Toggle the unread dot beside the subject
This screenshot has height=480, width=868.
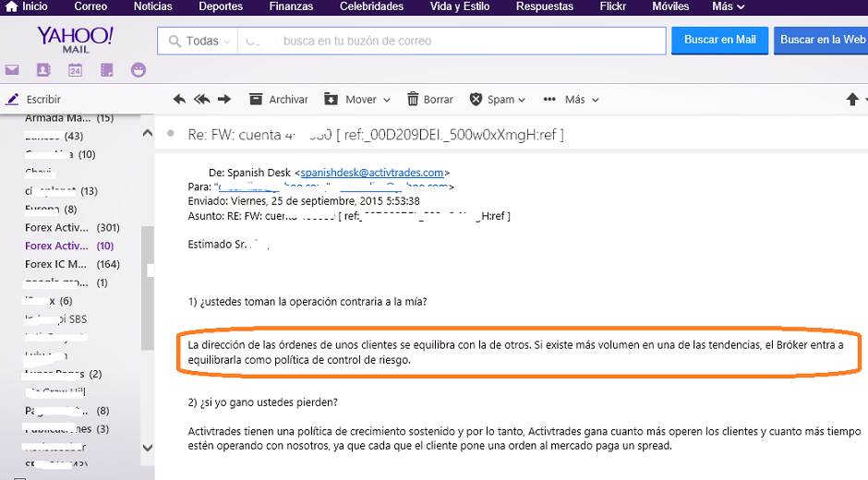[170, 134]
